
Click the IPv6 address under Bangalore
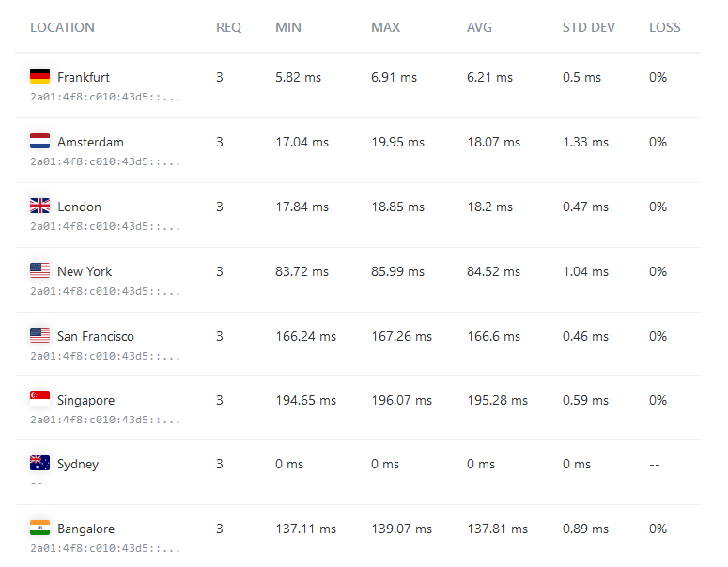click(x=105, y=548)
